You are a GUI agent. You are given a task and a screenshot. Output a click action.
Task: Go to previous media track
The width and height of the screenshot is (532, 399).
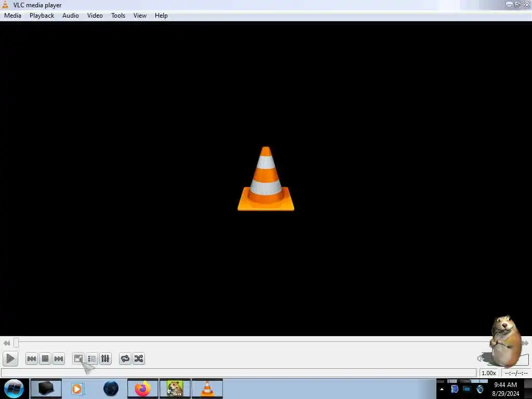[x=32, y=358]
